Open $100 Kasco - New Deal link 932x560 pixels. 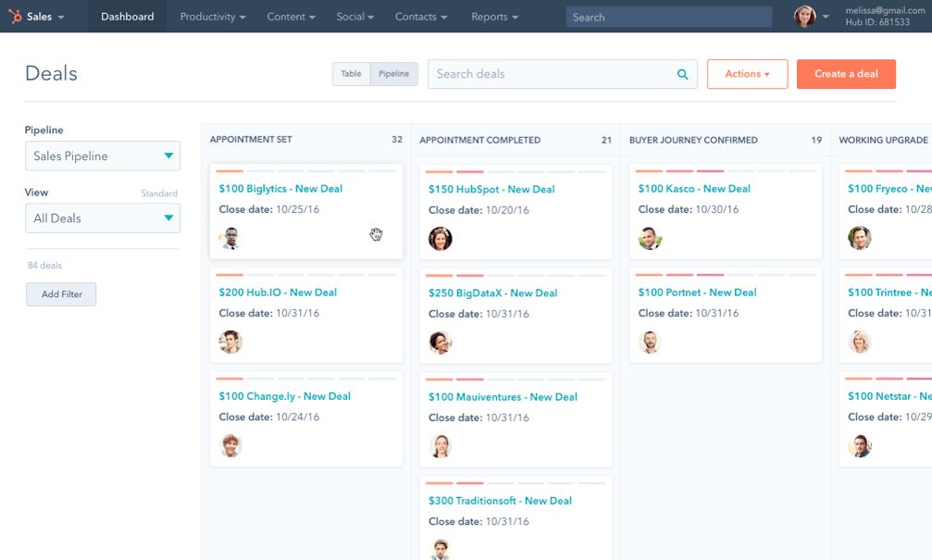coord(694,189)
